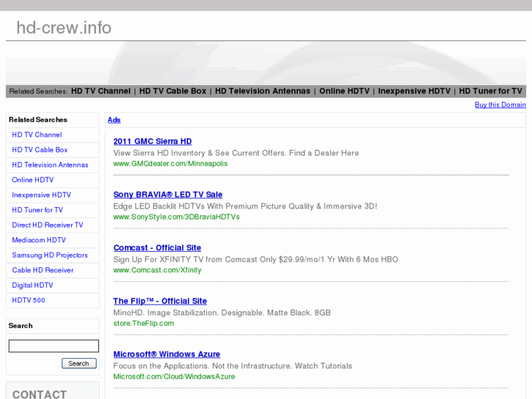Click the Sign Up For XFINITY TV description
The height and width of the screenshot is (399, 532).
255,260
